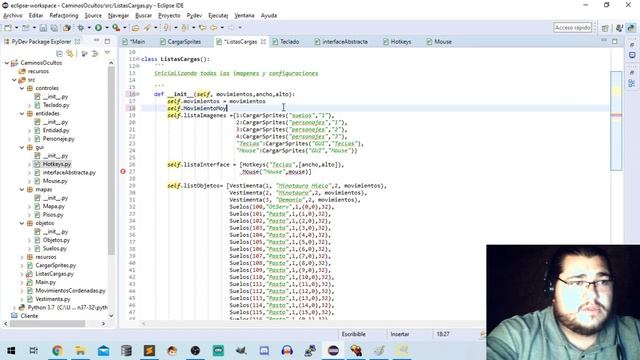Collapse the CaminosOcultos project node

click(7, 63)
